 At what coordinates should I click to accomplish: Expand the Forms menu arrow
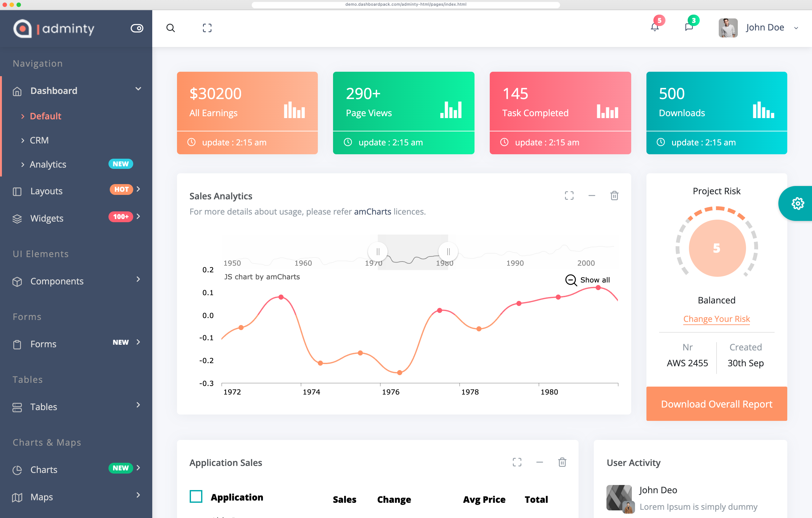click(x=138, y=342)
